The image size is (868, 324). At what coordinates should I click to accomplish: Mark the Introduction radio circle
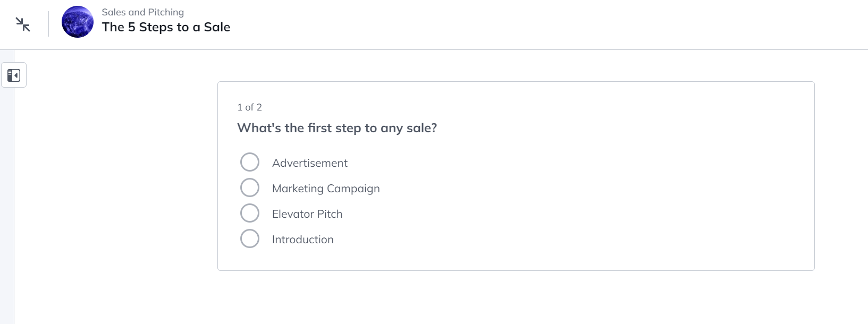[250, 238]
